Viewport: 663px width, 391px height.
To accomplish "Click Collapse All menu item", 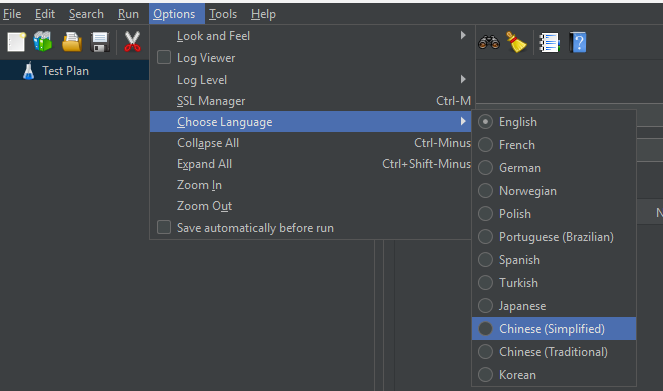I will click(310, 143).
